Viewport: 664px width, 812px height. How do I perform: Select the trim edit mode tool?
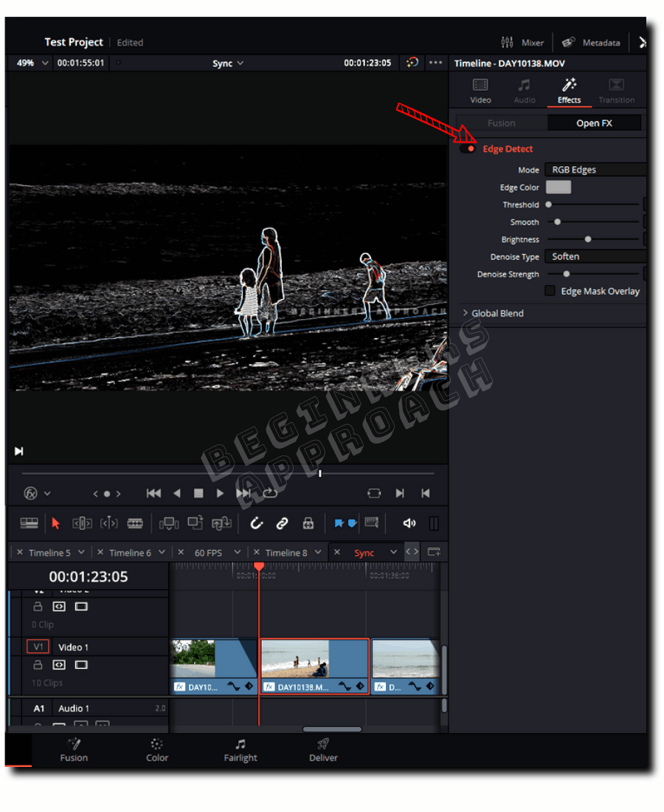(x=82, y=523)
